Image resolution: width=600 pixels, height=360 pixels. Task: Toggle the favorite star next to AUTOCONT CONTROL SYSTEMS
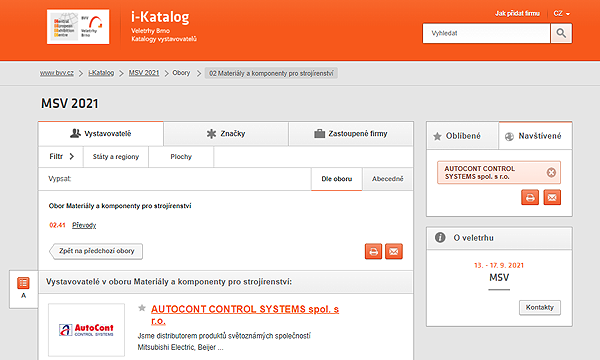tap(142, 308)
